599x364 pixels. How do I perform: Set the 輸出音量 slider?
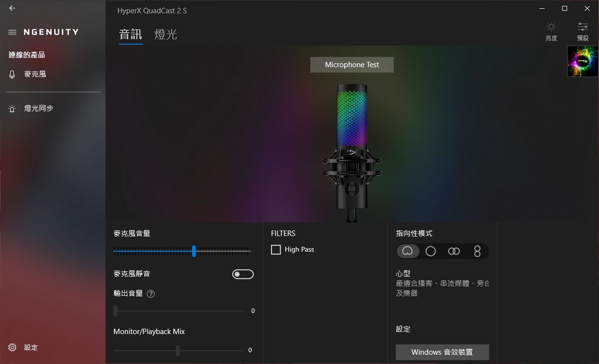tap(179, 311)
